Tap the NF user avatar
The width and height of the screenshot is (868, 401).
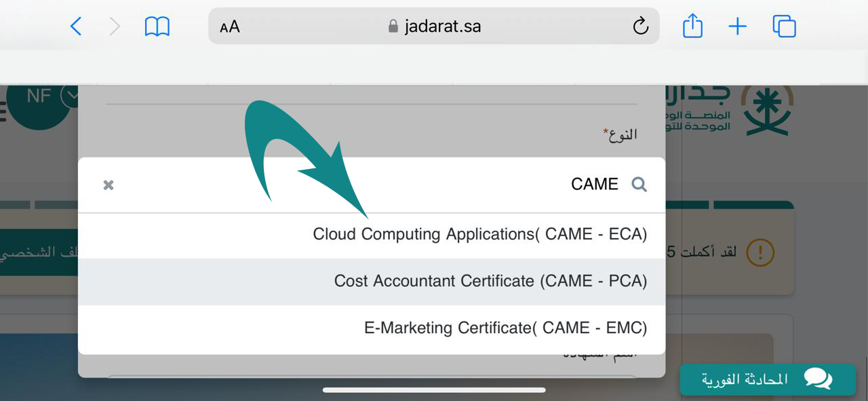pyautogui.click(x=39, y=97)
